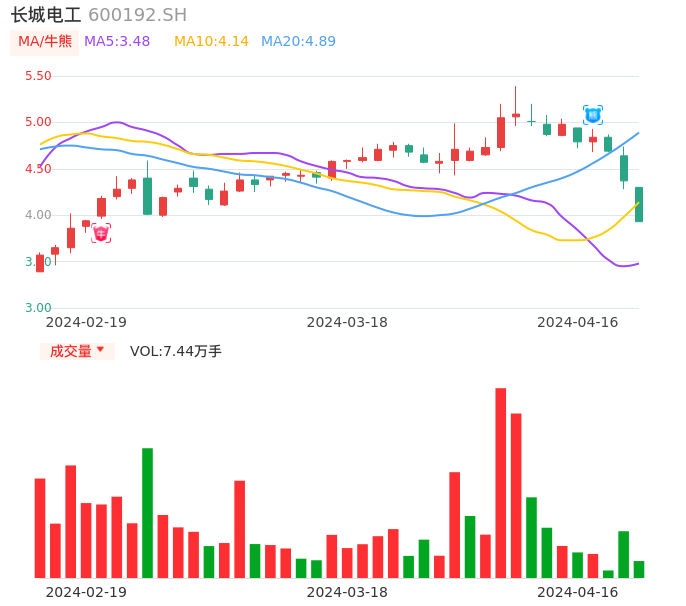Click the 2024-04-16 date label under volume chart

577,592
